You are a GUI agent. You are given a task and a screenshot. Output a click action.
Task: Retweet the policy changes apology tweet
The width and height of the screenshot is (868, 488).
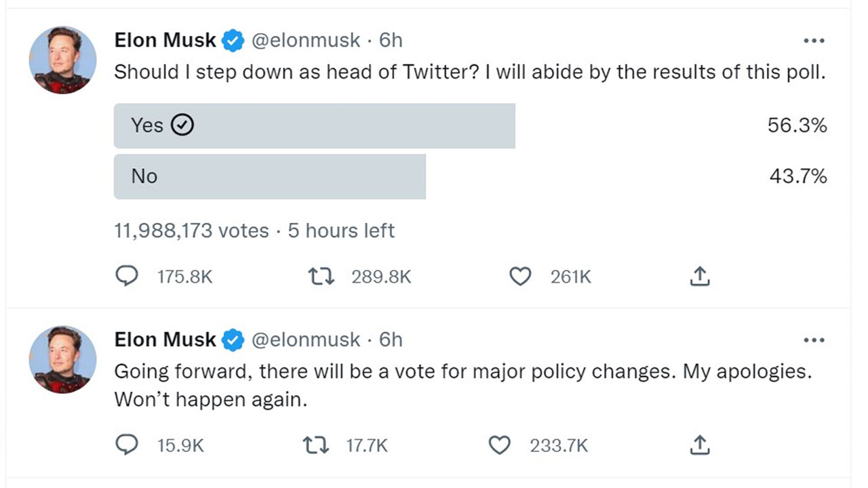tap(316, 445)
